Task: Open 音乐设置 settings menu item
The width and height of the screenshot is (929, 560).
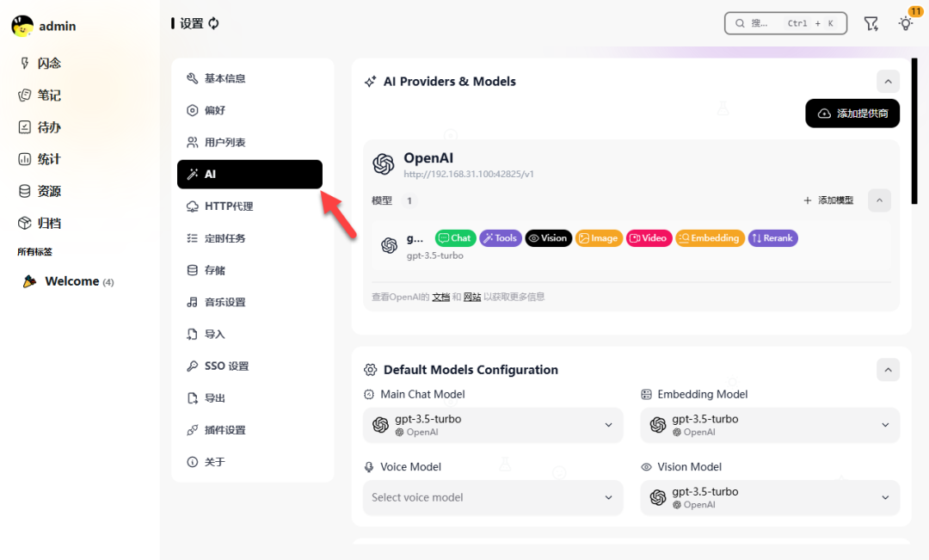Action: (x=225, y=302)
